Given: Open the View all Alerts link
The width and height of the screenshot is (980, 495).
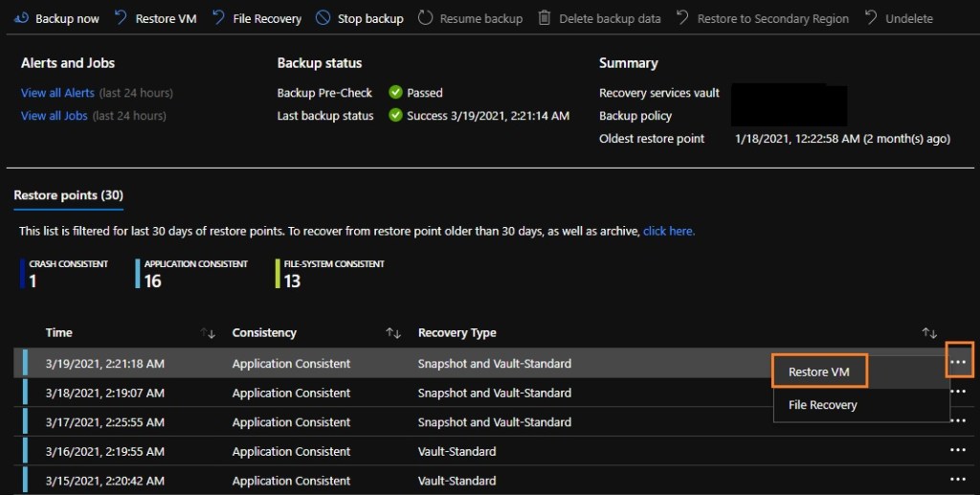Looking at the screenshot, I should coord(57,93).
